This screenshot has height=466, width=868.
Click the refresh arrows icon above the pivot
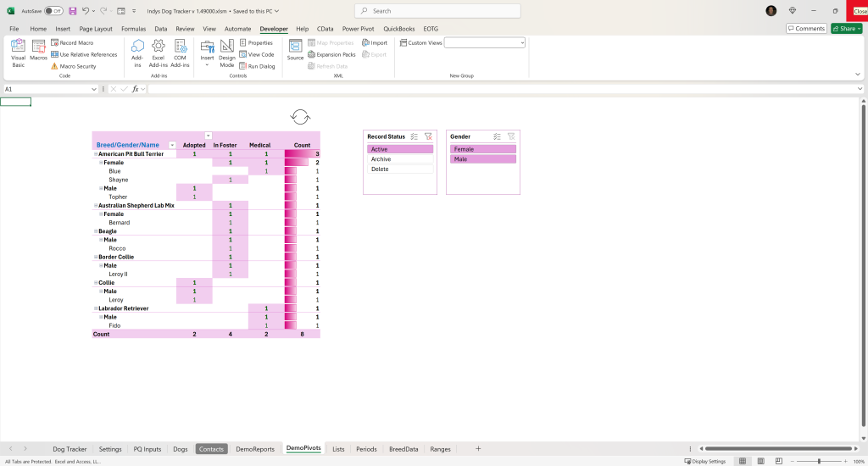[x=300, y=117]
